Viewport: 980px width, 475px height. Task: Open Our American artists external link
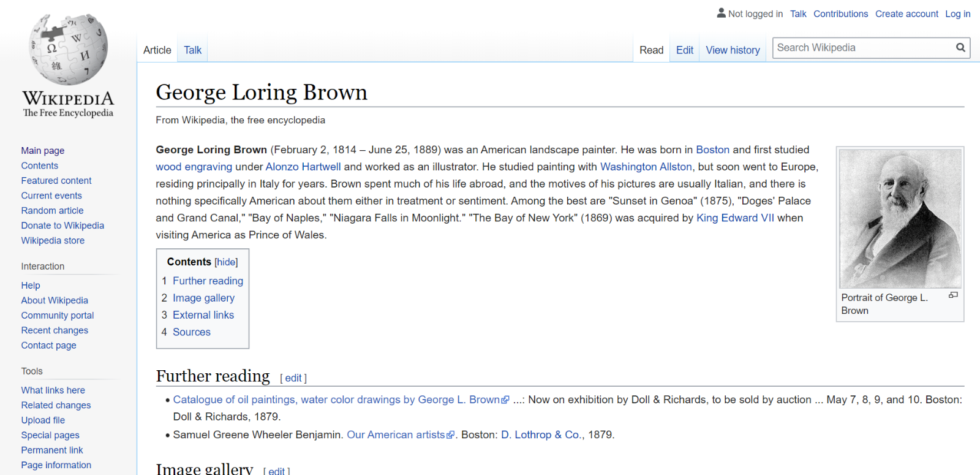pos(396,435)
